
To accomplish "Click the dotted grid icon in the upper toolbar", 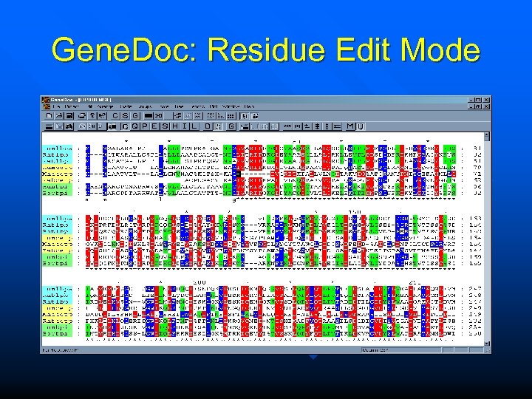I will tap(211, 116).
